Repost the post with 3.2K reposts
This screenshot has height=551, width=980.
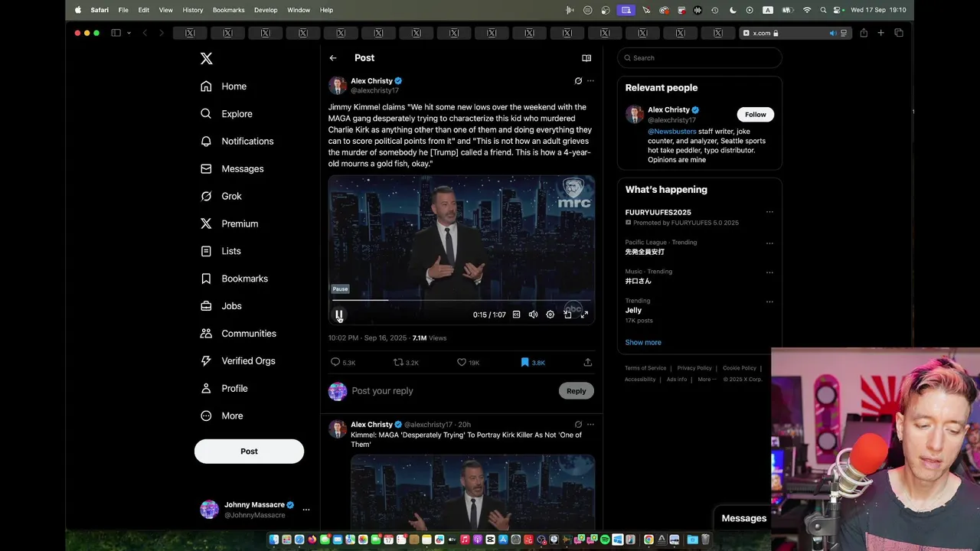click(x=406, y=363)
